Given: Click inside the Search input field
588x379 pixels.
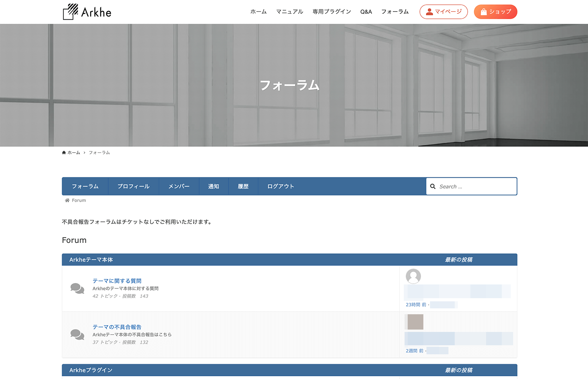Looking at the screenshot, I should pos(474,186).
